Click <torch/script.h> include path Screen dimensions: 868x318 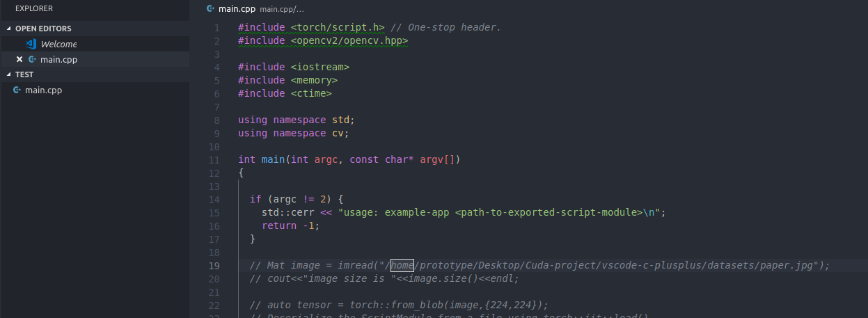tap(338, 27)
